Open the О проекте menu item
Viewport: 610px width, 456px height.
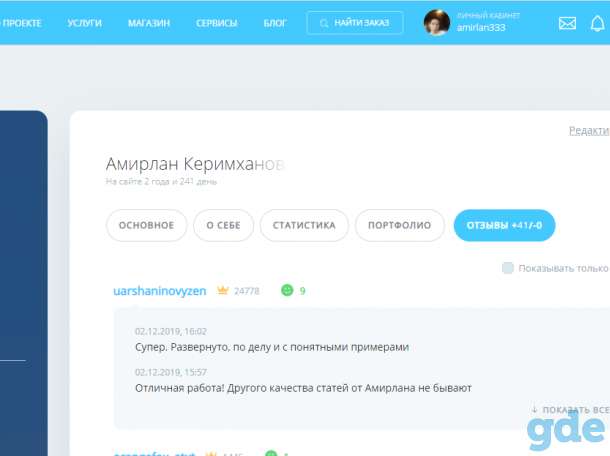(21, 23)
